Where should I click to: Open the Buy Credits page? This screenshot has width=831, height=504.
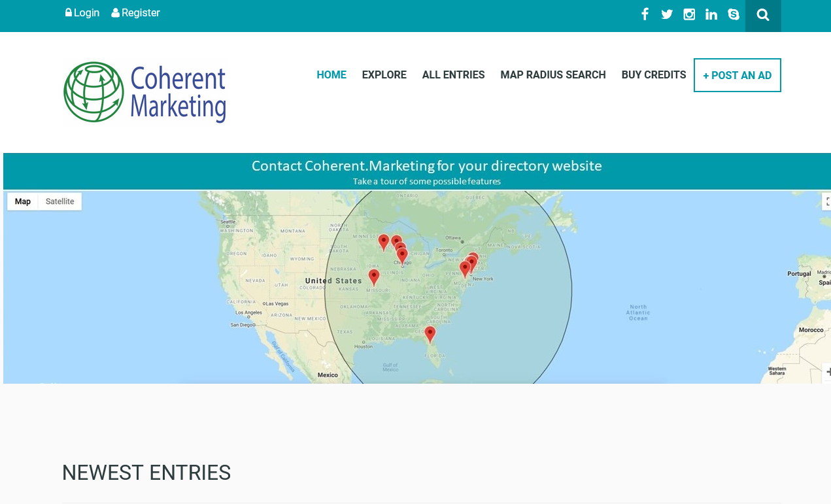tap(653, 75)
